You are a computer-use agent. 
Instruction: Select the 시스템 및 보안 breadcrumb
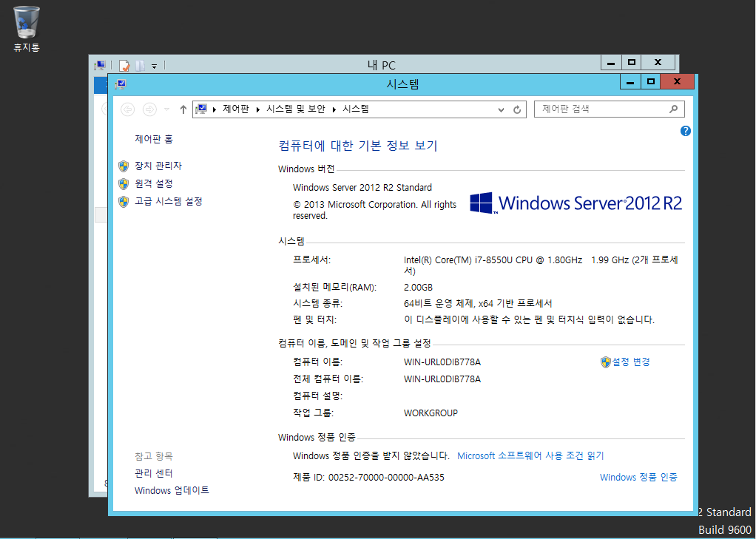(296, 109)
